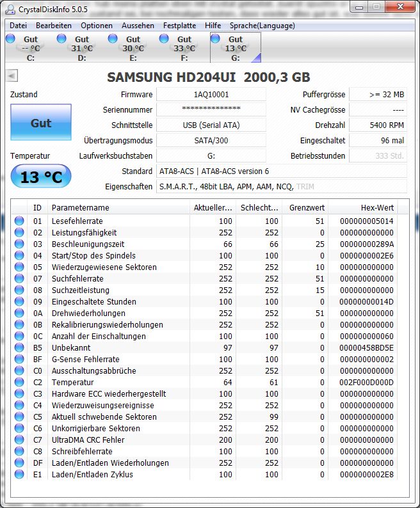
Task: Click the Firmware field 1AQ10001
Action: coord(211,95)
